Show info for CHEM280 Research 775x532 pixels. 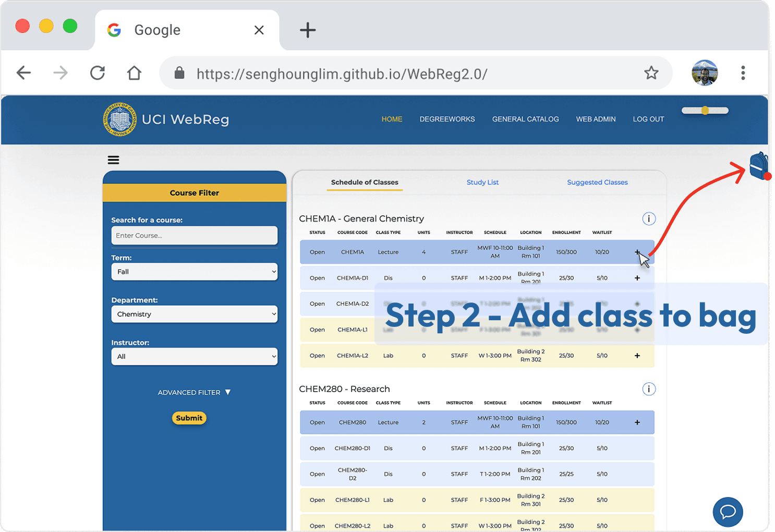[648, 389]
